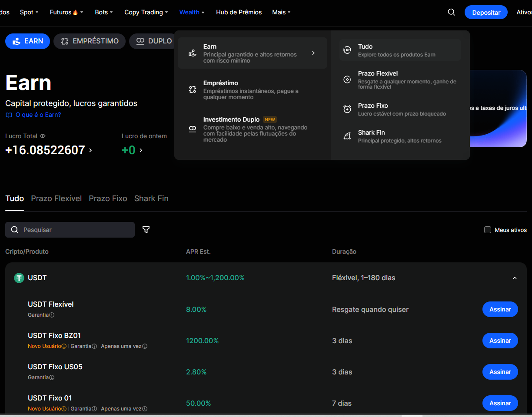532x417 pixels.
Task: Click the Duração column header
Action: [x=344, y=252]
